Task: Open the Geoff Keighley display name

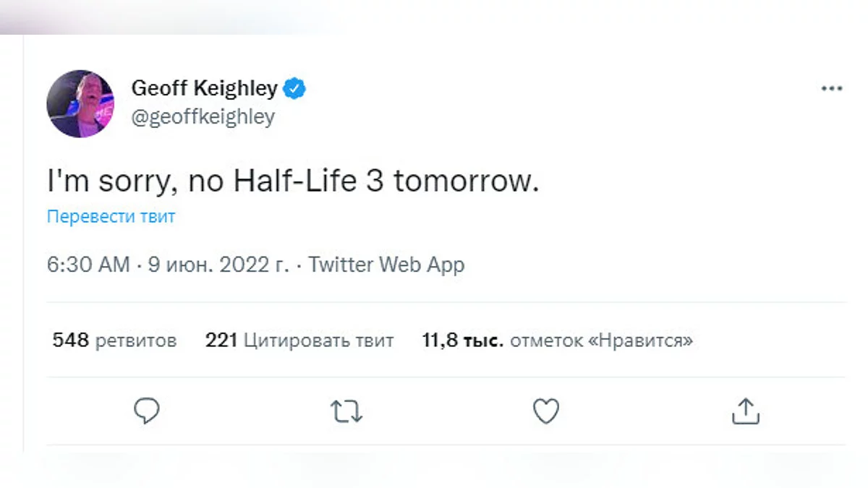Action: [x=204, y=89]
